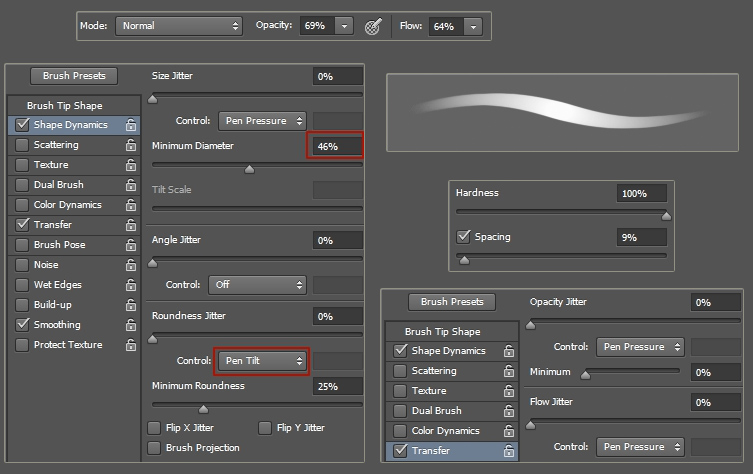
Task: Click the Opacity Jitter 0% field
Action: pyautogui.click(x=716, y=303)
